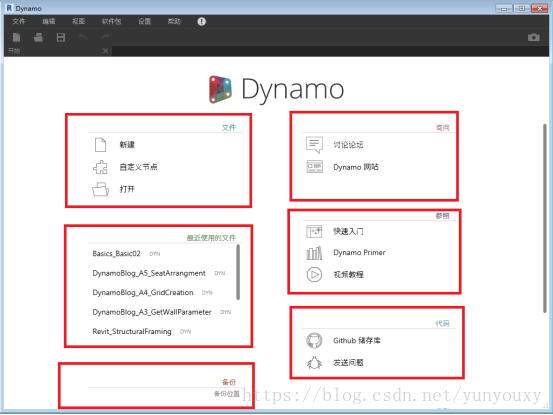The width and height of the screenshot is (553, 415).
Task: Click the open folder icon beside 打开
Action: (101, 189)
